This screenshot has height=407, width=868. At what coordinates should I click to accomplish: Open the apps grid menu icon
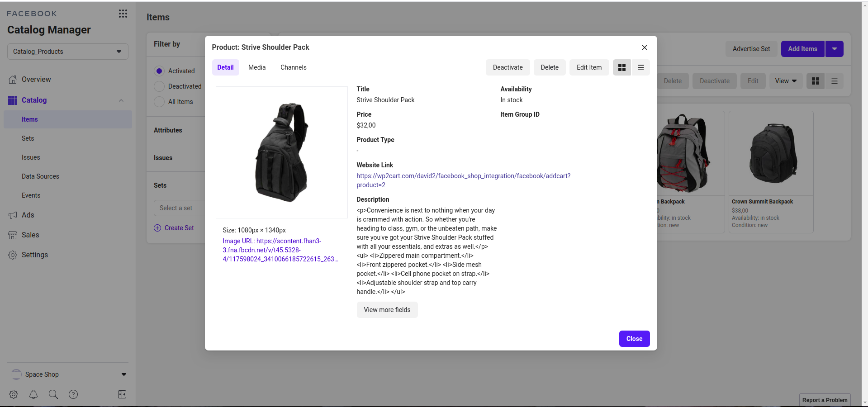(x=123, y=14)
